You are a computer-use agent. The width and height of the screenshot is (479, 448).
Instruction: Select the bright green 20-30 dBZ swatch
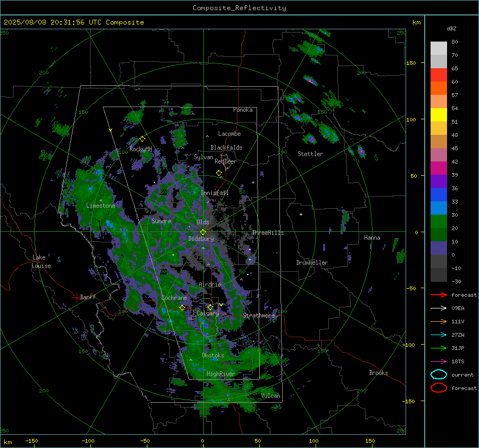click(439, 222)
